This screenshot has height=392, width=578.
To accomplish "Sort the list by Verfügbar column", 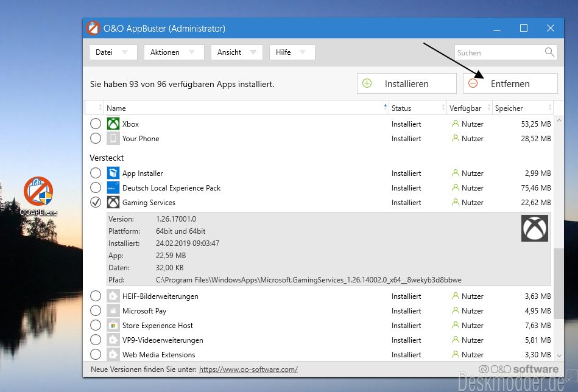I will pos(470,108).
